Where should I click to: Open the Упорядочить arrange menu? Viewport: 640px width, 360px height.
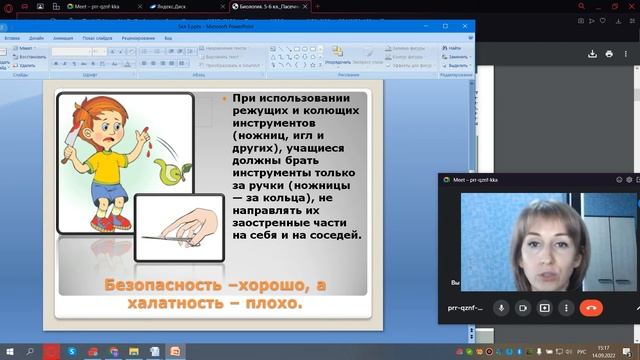pyautogui.click(x=338, y=56)
